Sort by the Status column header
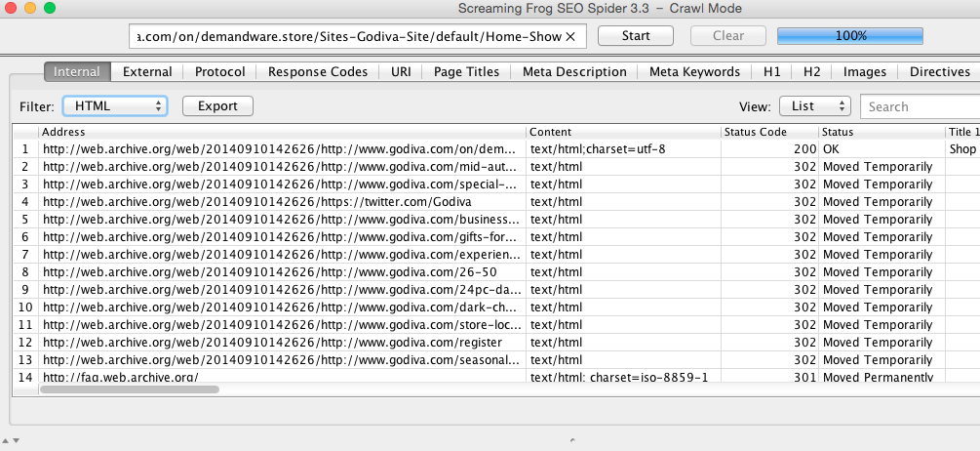Image resolution: width=980 pixels, height=451 pixels. 882,132
